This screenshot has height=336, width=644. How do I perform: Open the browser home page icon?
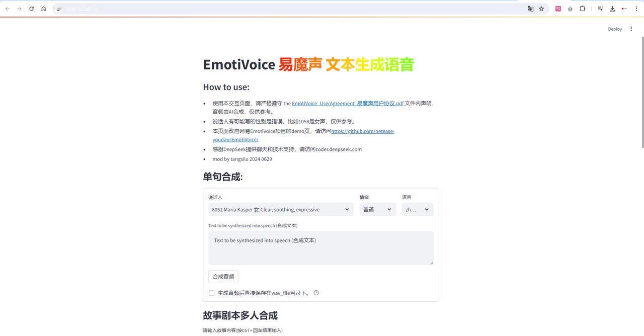coord(43,9)
